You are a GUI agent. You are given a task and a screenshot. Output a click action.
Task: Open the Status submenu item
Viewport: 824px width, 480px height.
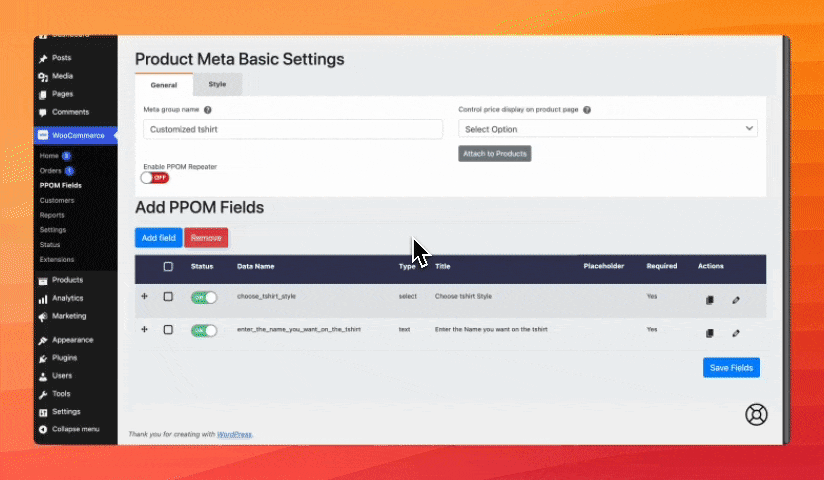[50, 244]
